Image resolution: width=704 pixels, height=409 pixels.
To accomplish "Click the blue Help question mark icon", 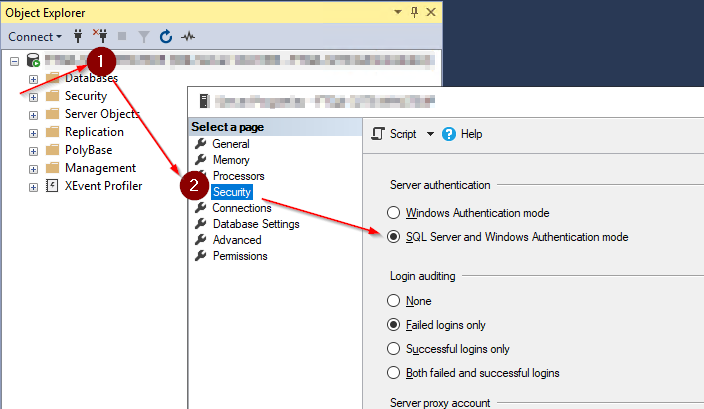I will (x=449, y=134).
